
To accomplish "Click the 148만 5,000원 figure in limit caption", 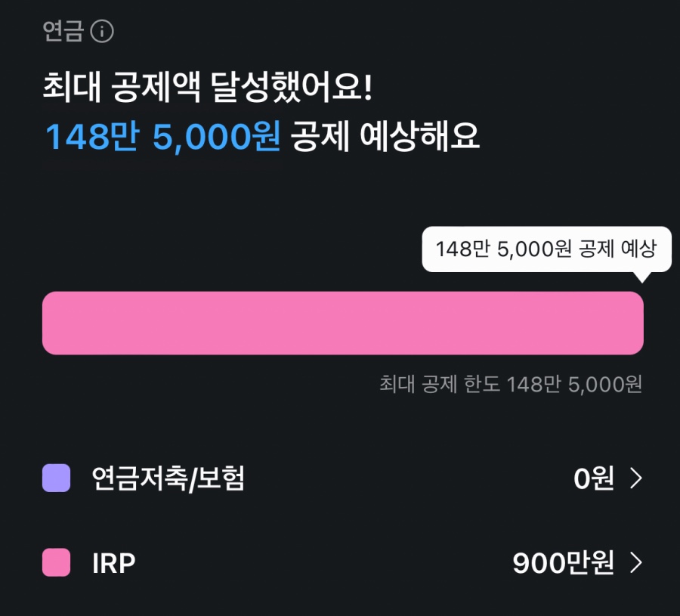I will pos(575,384).
